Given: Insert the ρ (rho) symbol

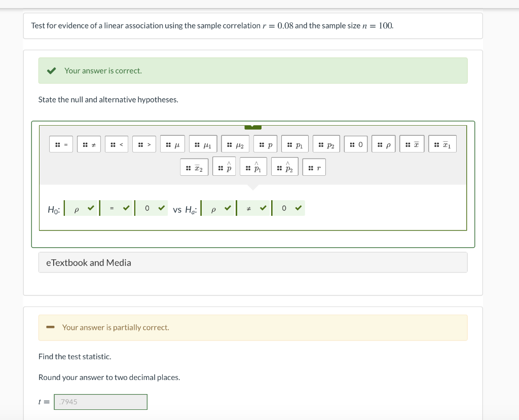Looking at the screenshot, I should [383, 144].
